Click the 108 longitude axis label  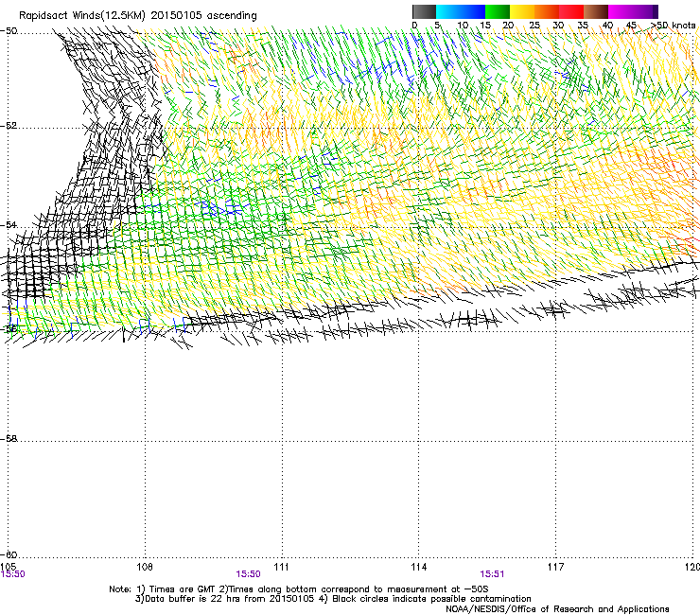pos(145,567)
